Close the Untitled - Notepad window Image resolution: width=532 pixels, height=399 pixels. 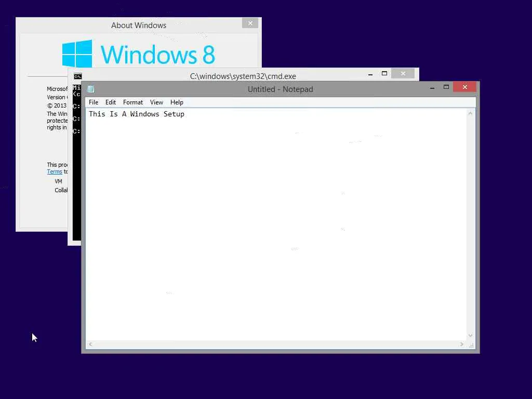tap(464, 87)
